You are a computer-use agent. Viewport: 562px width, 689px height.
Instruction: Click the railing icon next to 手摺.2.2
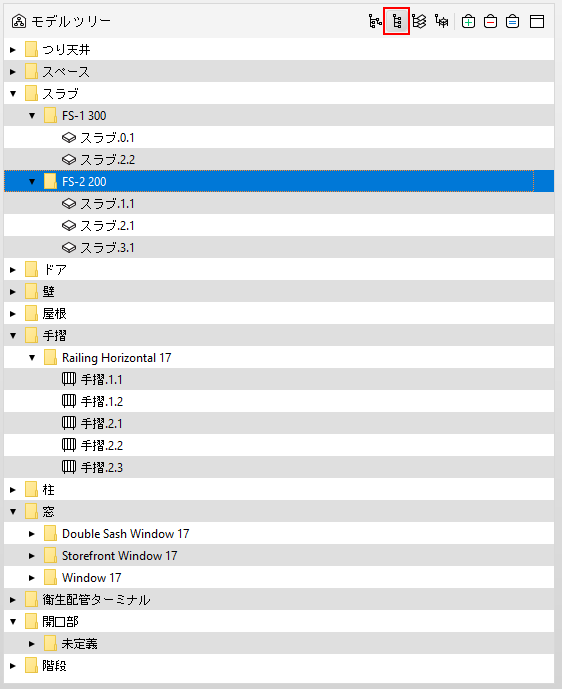click(x=69, y=445)
